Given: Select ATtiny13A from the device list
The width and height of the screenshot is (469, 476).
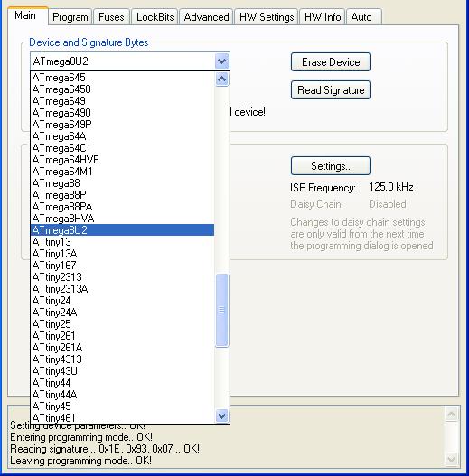Looking at the screenshot, I should (122, 254).
